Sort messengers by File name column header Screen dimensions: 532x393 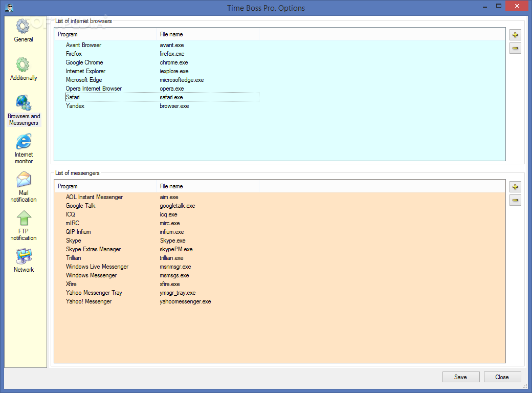[208, 186]
